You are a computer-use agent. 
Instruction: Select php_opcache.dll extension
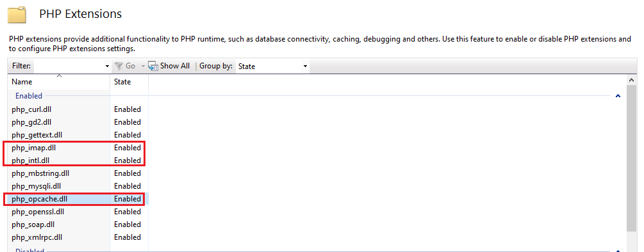40,199
